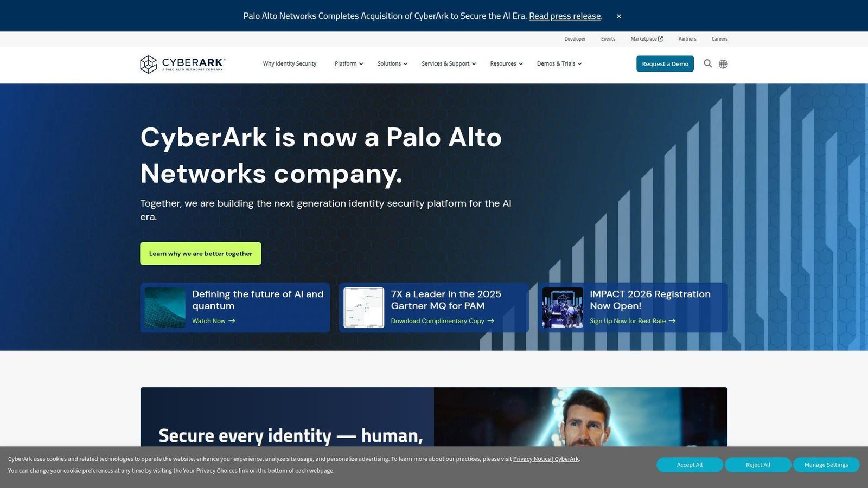This screenshot has width=868, height=488.
Task: Expand the Resources menu chevron
Action: tap(521, 64)
